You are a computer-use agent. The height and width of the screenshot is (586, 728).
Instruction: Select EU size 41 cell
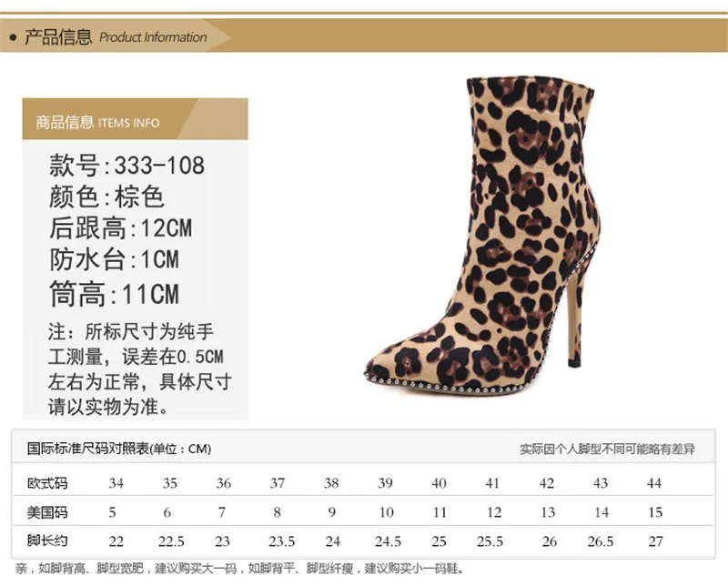[x=492, y=483]
